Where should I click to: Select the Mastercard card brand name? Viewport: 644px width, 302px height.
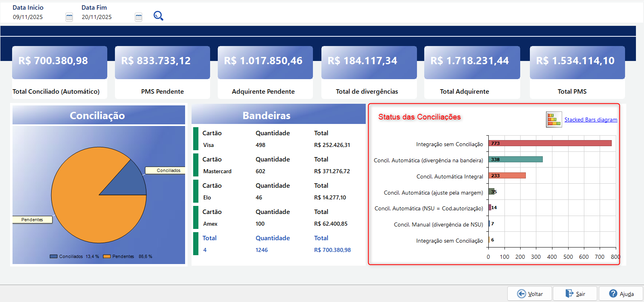[x=217, y=171]
